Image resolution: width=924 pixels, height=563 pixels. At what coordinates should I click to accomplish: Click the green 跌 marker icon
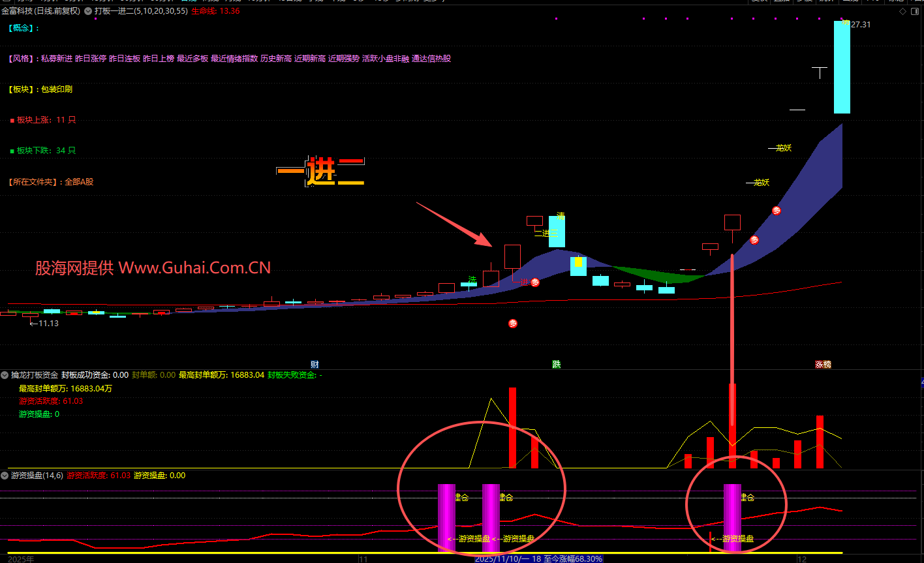pos(556,364)
